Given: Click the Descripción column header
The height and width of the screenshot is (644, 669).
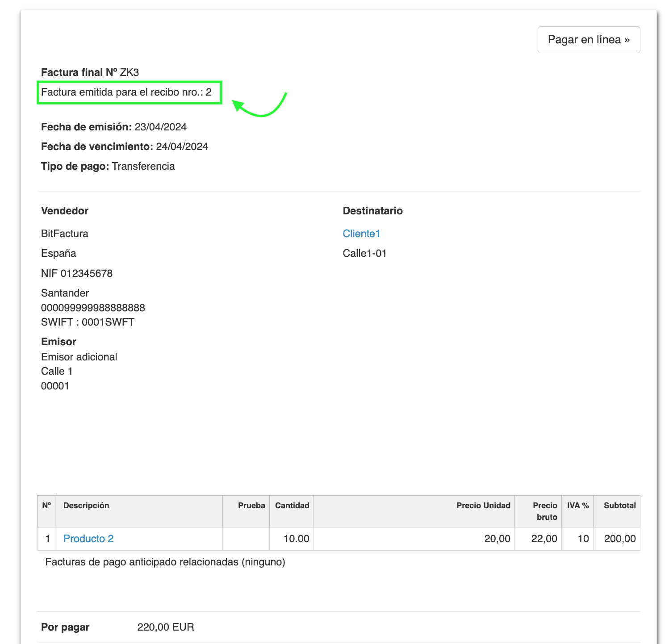Looking at the screenshot, I should 86,506.
